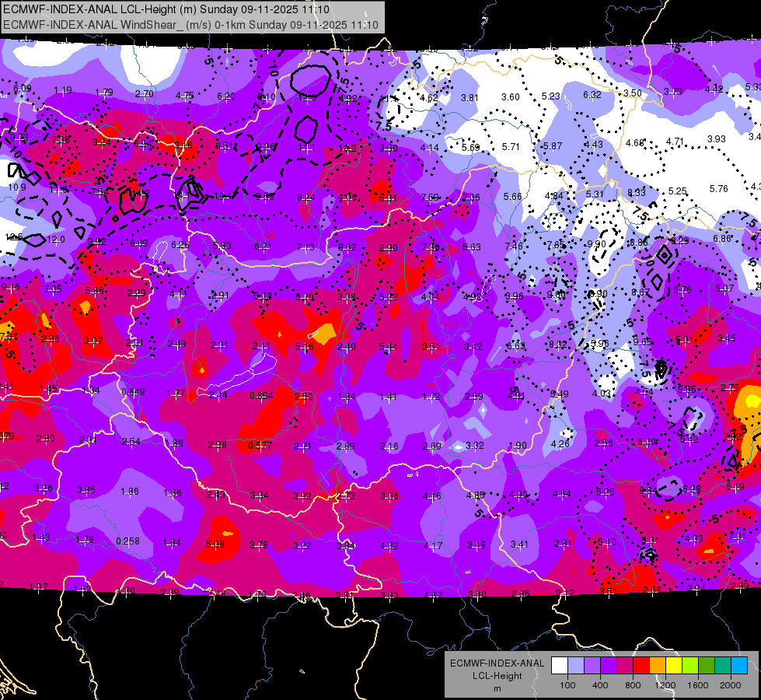Click the pale lavender legend swatch
Image resolution: width=761 pixels, height=700 pixels.
click(576, 666)
